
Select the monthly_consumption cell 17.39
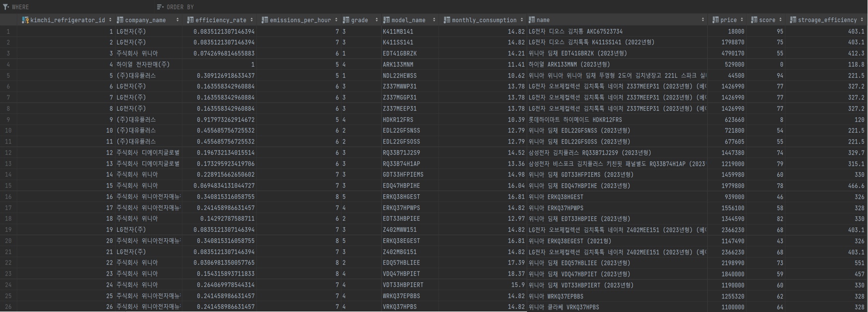coord(482,263)
